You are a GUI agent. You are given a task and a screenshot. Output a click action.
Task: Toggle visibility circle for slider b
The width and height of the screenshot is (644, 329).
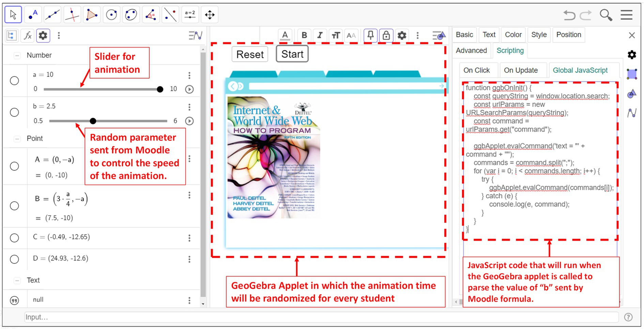14,112
